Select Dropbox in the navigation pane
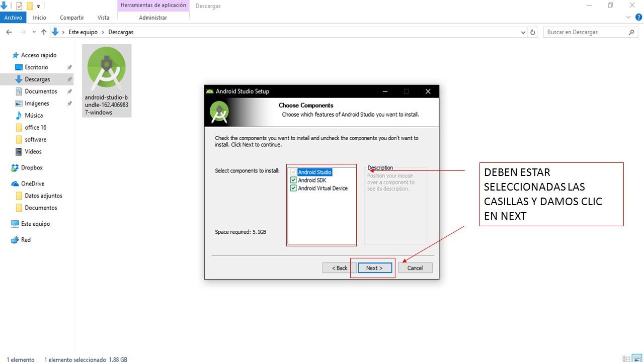 [x=32, y=168]
